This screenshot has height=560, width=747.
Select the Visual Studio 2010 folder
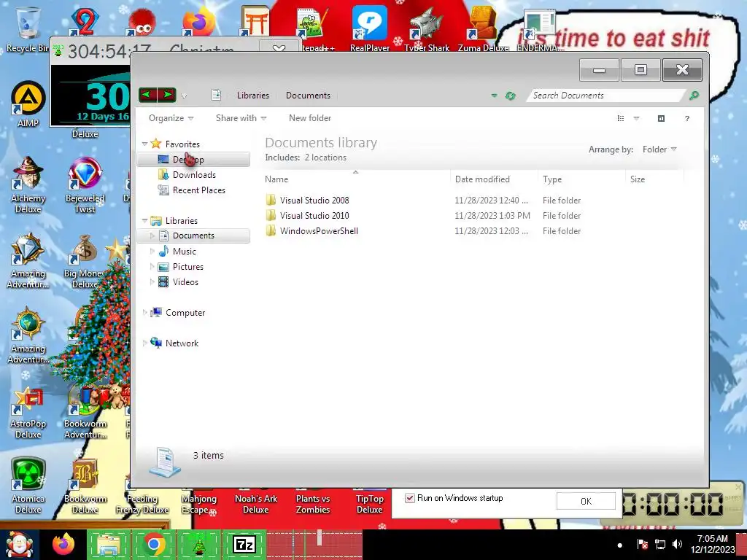(314, 216)
